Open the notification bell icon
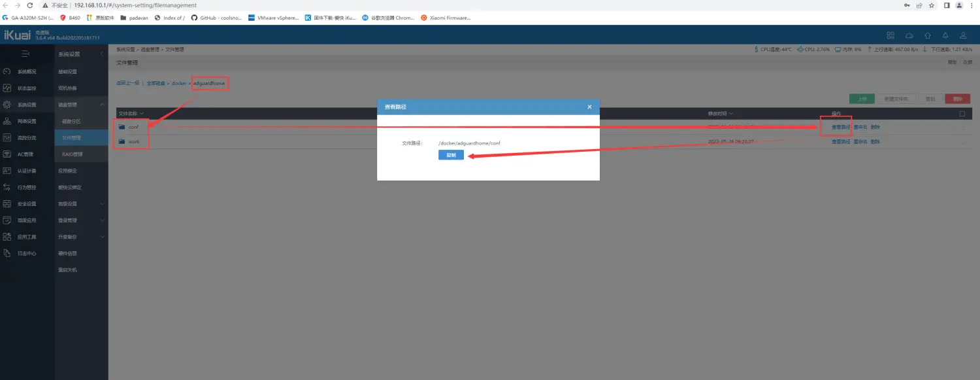The height and width of the screenshot is (380, 980). coord(945,35)
